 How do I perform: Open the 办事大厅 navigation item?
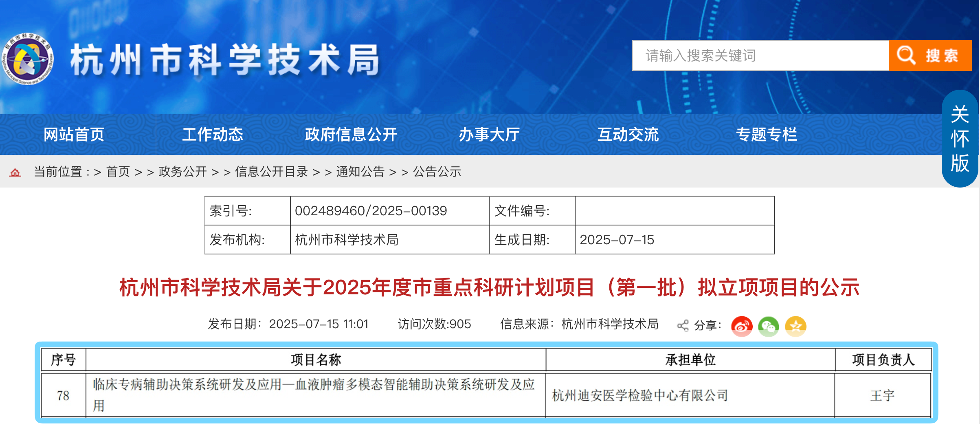point(489,135)
